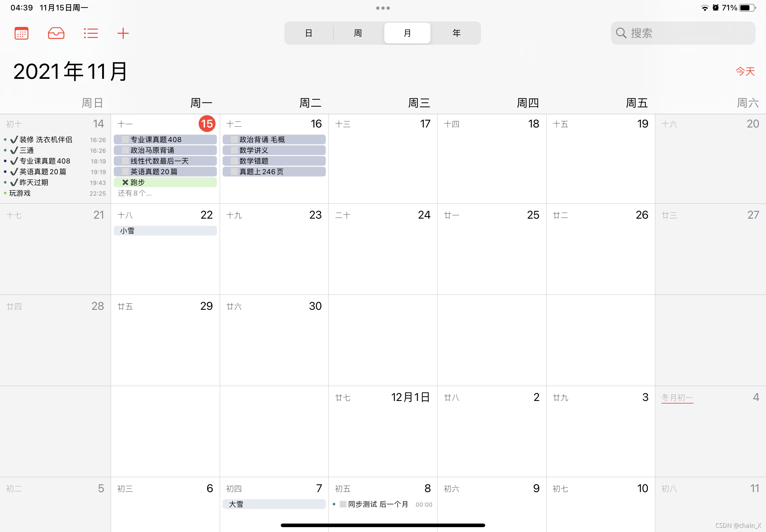Open the calendars list icon
The height and width of the screenshot is (532, 766).
21,33
